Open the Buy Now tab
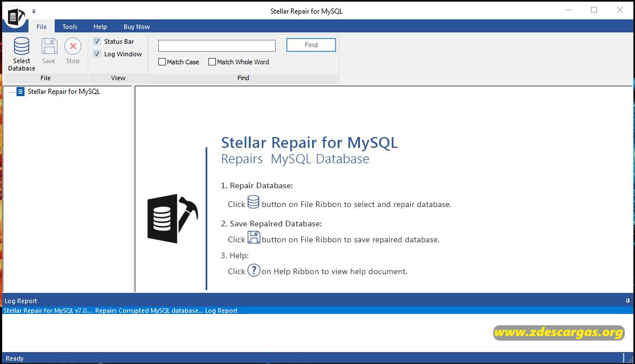Screen dimensions: 635x364 pyautogui.click(x=137, y=27)
